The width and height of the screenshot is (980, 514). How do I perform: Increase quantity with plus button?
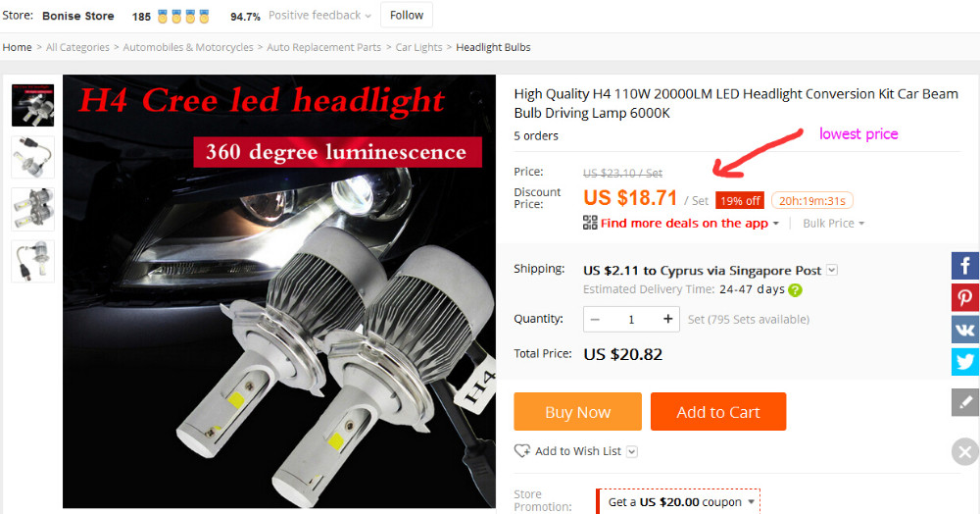[x=667, y=319]
